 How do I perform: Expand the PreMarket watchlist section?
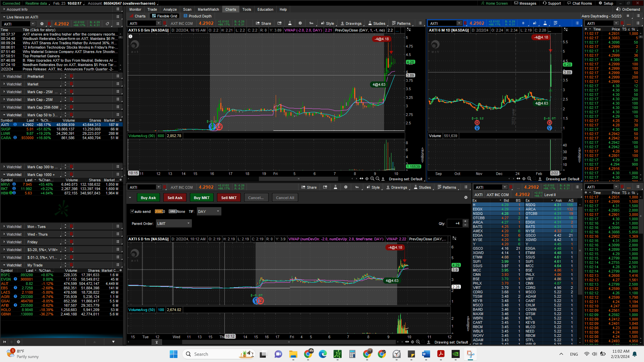coord(4,76)
